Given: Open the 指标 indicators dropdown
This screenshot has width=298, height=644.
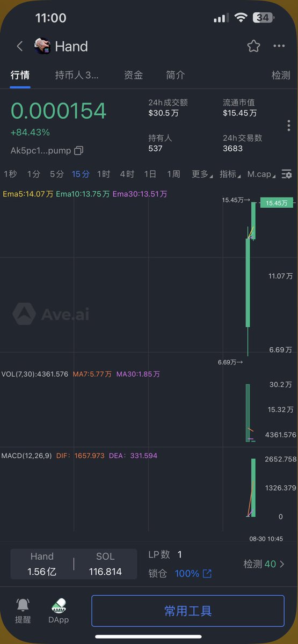Looking at the screenshot, I should (230, 174).
